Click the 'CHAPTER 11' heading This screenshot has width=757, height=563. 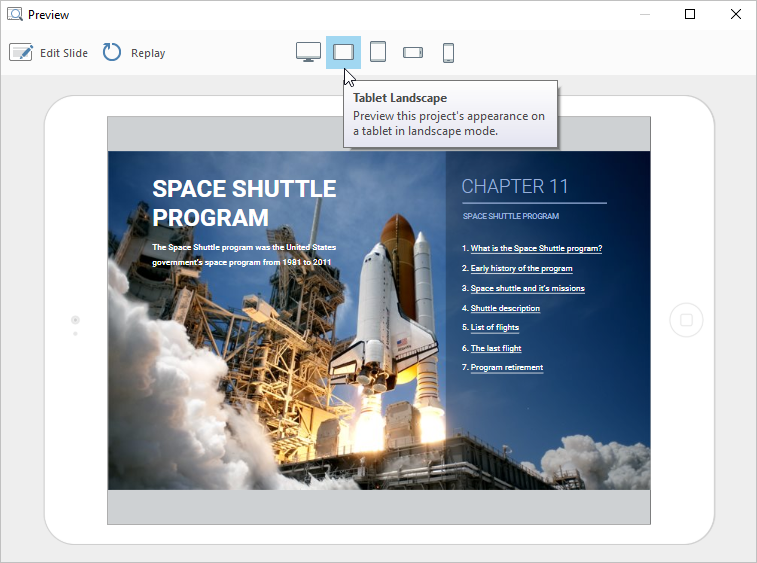point(514,186)
